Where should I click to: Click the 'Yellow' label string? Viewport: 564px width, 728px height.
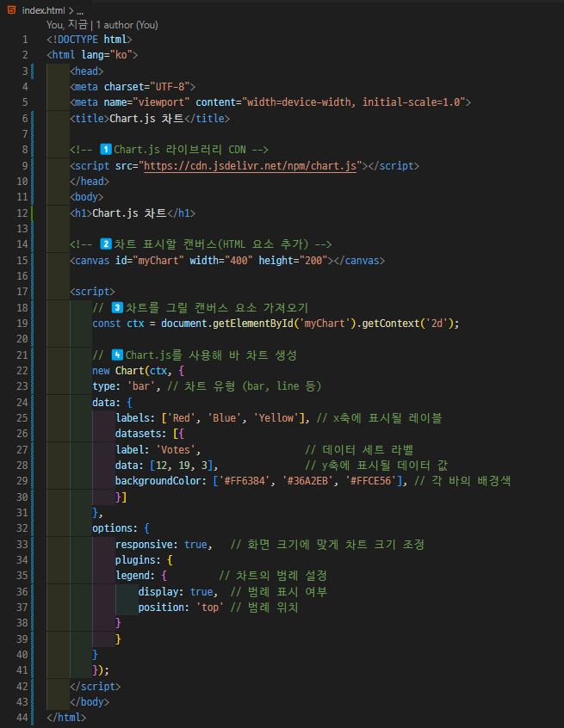coord(276,418)
